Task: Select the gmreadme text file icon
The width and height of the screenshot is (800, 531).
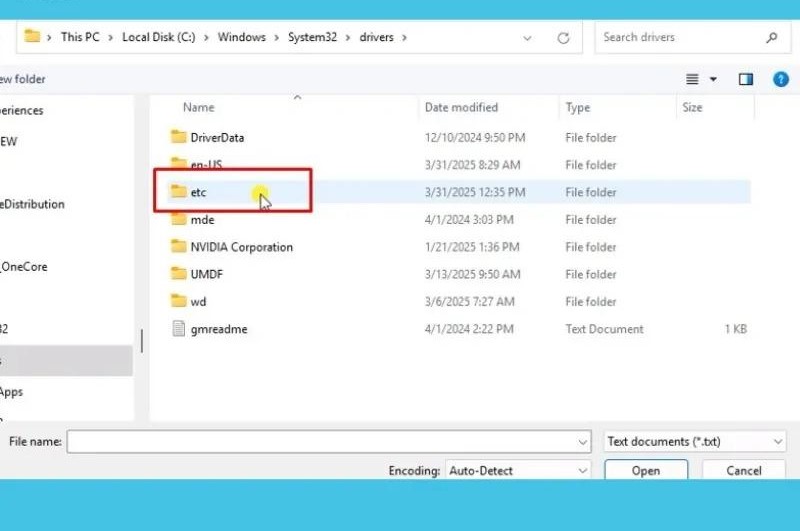Action: [x=179, y=328]
